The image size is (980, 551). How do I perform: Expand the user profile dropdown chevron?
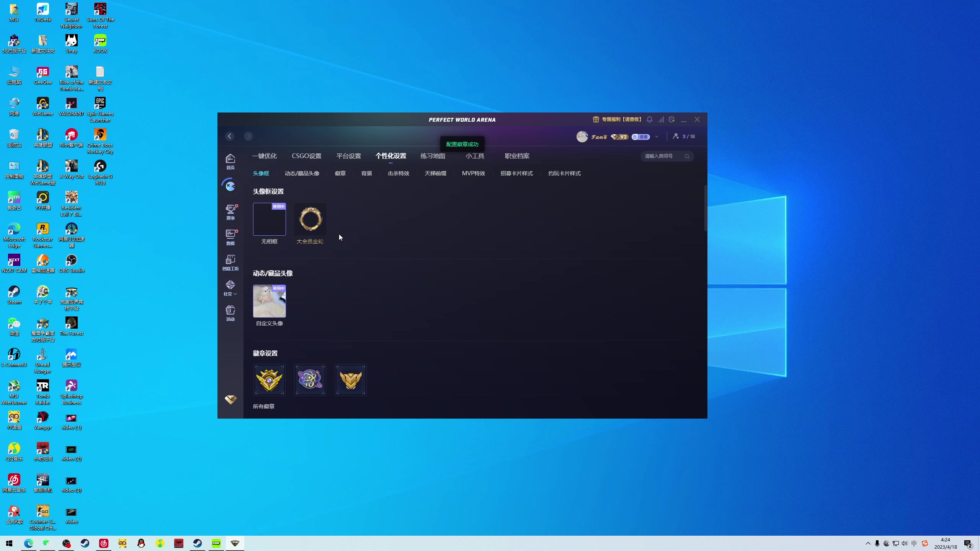tap(657, 137)
